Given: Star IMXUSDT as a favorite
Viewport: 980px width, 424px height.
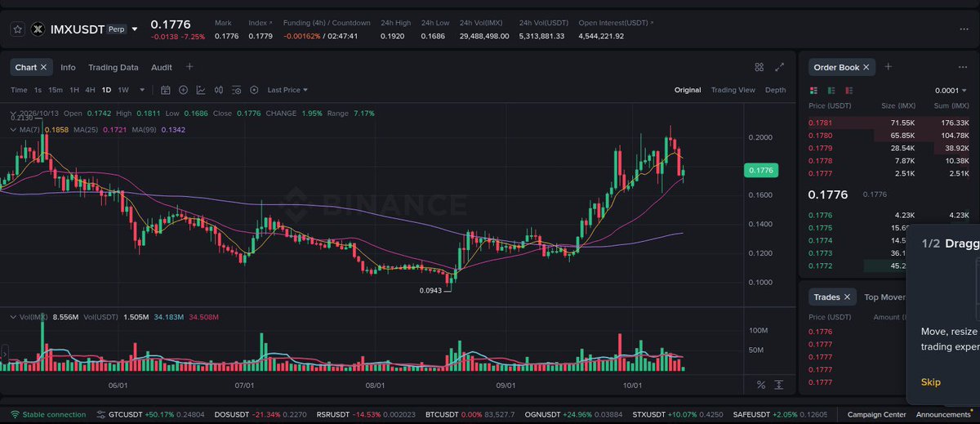Looking at the screenshot, I should 16,29.
